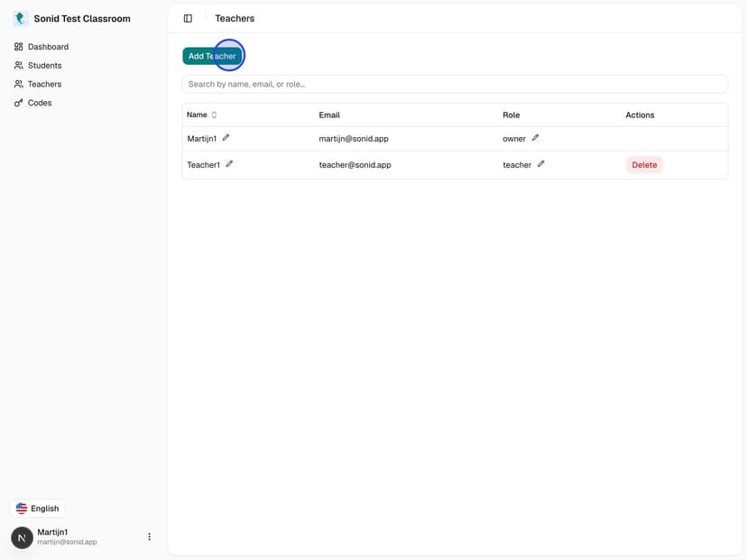Viewport: 747px width, 560px height.
Task: Click the Students people icon
Action: click(19, 65)
